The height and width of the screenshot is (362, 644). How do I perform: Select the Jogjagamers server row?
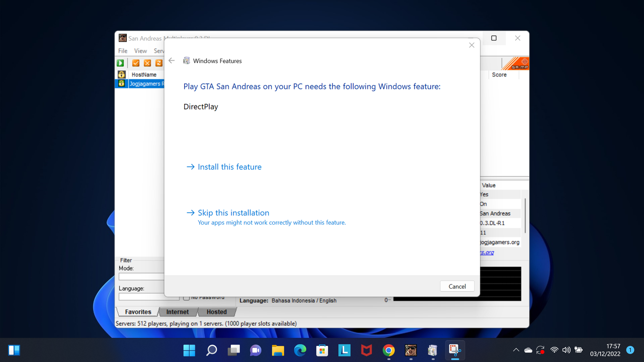click(140, 83)
